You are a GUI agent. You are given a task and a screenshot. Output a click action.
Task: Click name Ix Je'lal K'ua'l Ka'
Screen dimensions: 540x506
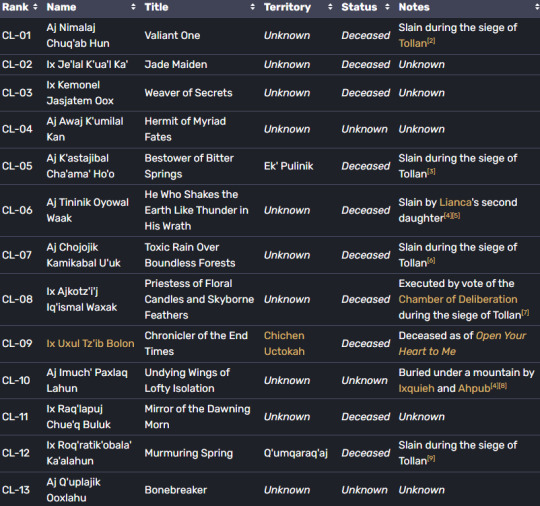pyautogui.click(x=87, y=64)
